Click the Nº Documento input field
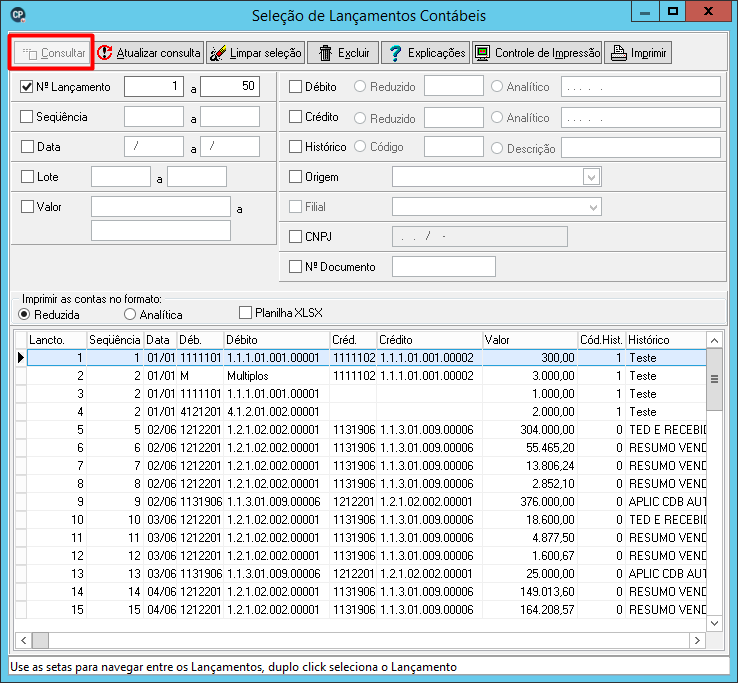 click(444, 267)
